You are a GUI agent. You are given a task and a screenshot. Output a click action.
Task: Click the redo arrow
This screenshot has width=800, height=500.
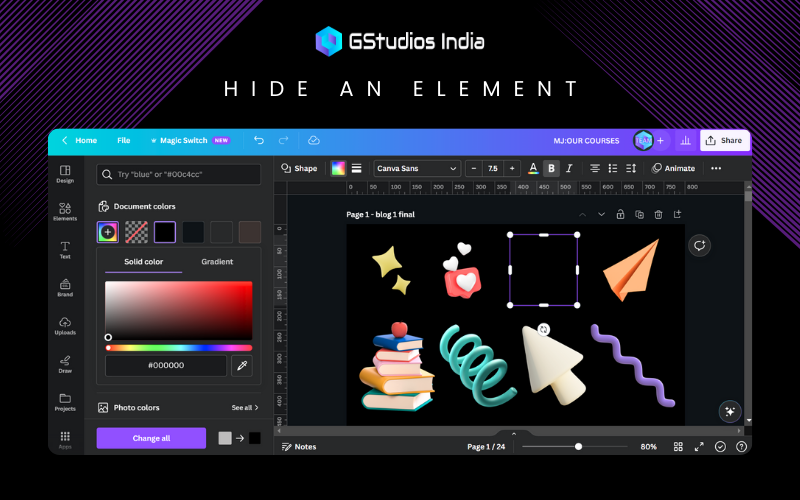tap(284, 140)
